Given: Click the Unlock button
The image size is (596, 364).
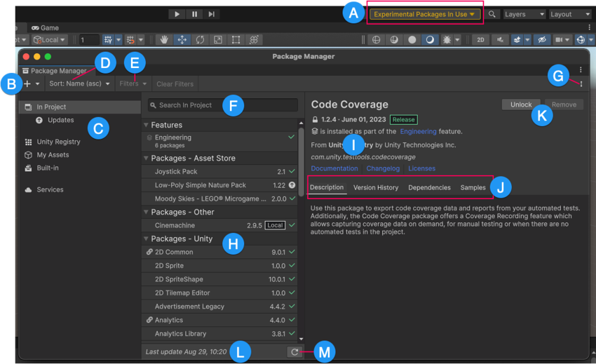Looking at the screenshot, I should click(520, 105).
